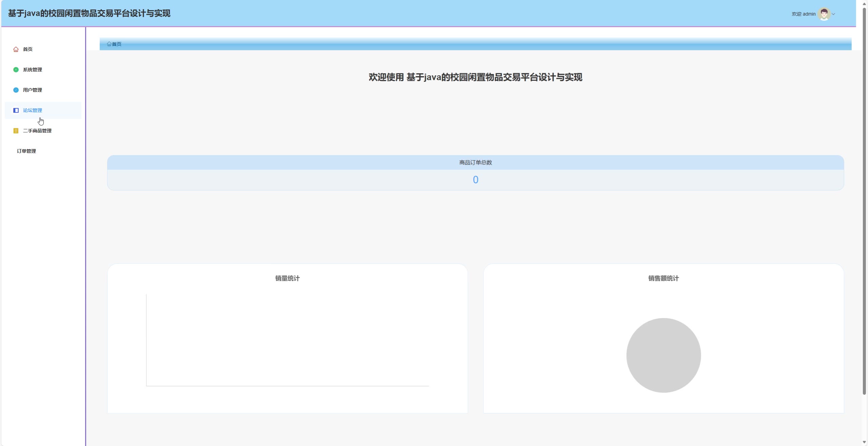The image size is (868, 446).
Task: Click the green 系统管理 icon
Action: click(16, 70)
